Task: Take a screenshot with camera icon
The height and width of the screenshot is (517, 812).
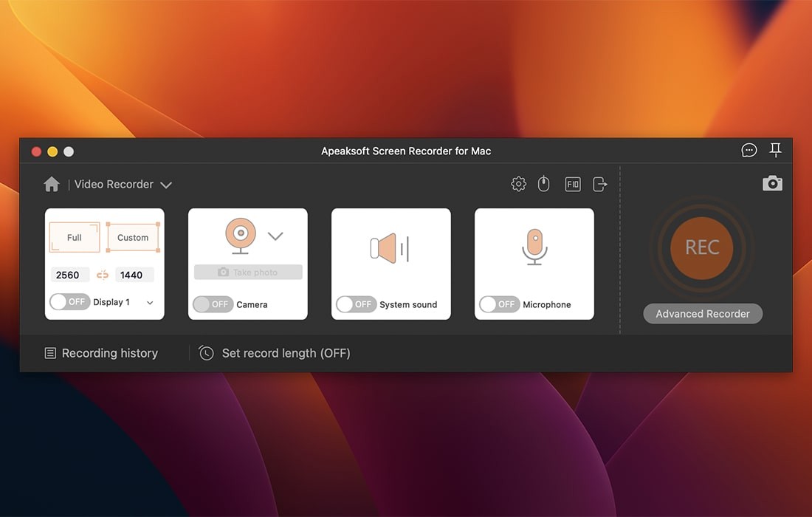Action: click(x=772, y=183)
